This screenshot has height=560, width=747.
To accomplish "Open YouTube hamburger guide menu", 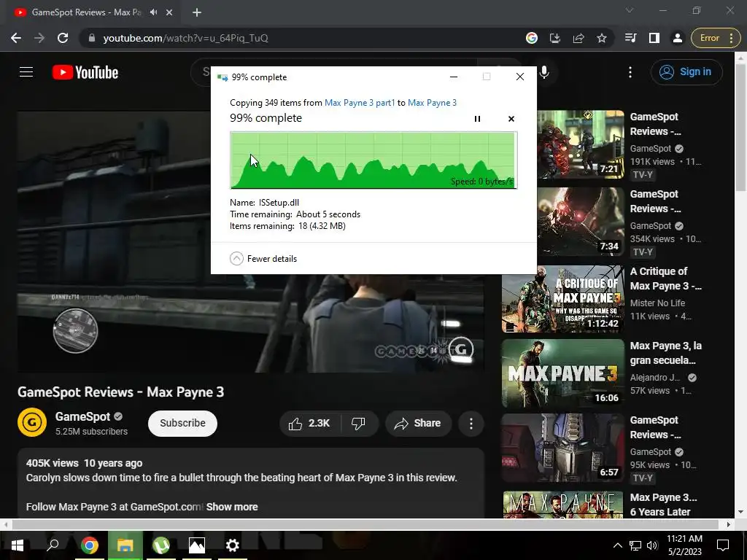I will coord(26,72).
